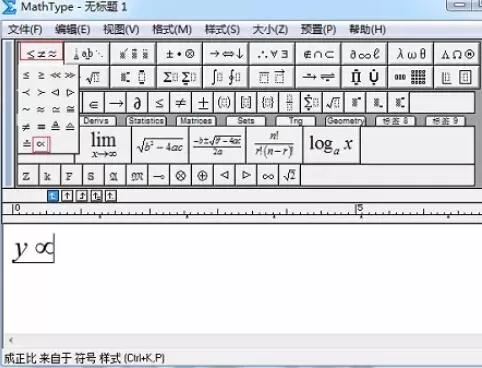
Task: Insert fraction template from the small bar
Action: [289, 103]
